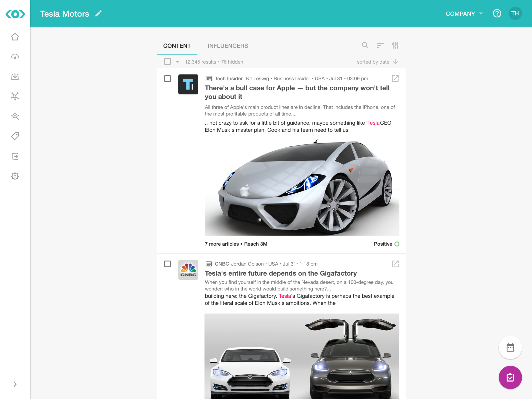The width and height of the screenshot is (532, 399).
Task: Switch to the INFLUENCERS tab
Action: pyautogui.click(x=228, y=46)
